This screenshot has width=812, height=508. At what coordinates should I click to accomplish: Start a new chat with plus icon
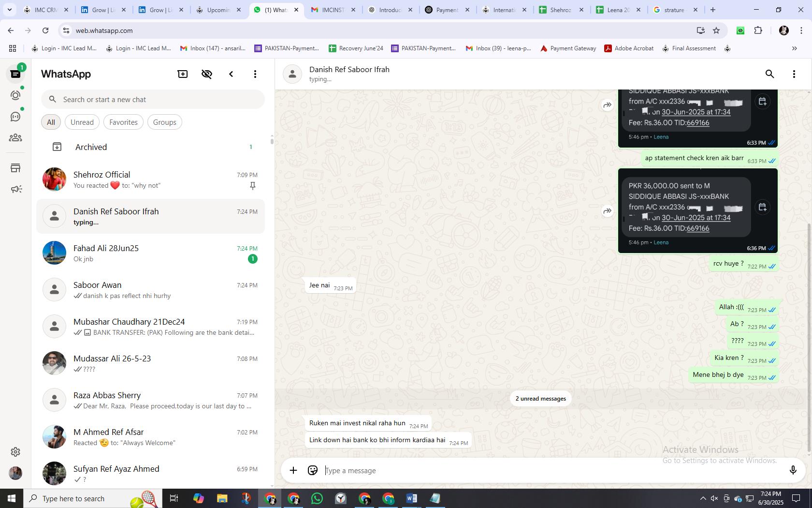click(x=183, y=74)
